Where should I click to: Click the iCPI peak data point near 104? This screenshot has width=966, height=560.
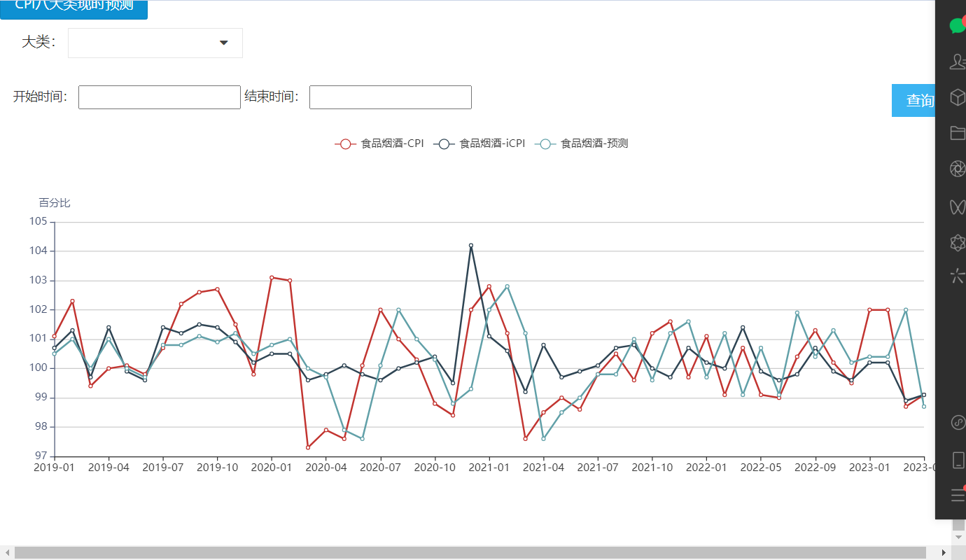click(471, 246)
